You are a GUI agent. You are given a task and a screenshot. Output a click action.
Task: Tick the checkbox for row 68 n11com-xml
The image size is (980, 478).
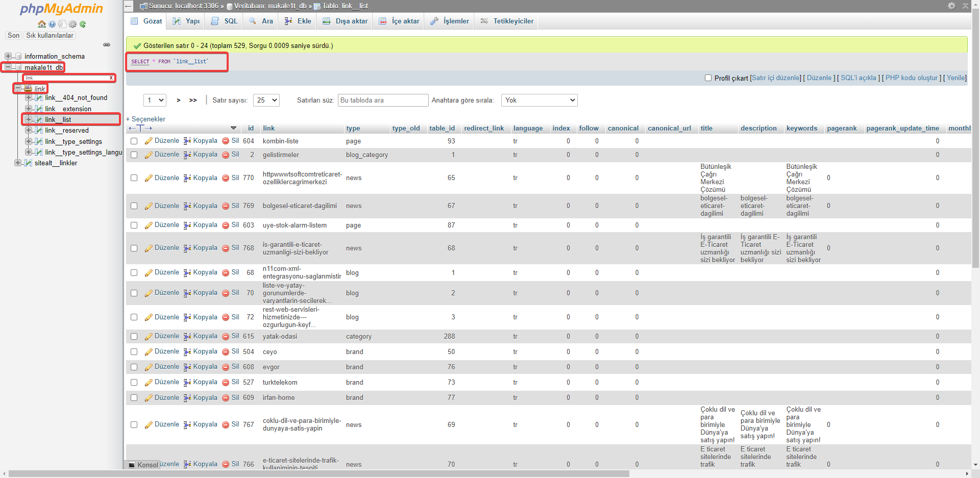(134, 272)
